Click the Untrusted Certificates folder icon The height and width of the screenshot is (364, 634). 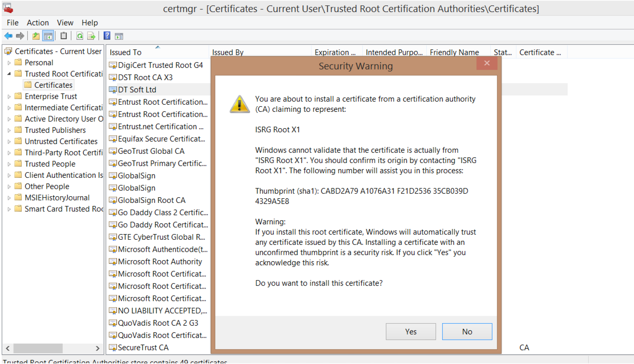point(18,141)
